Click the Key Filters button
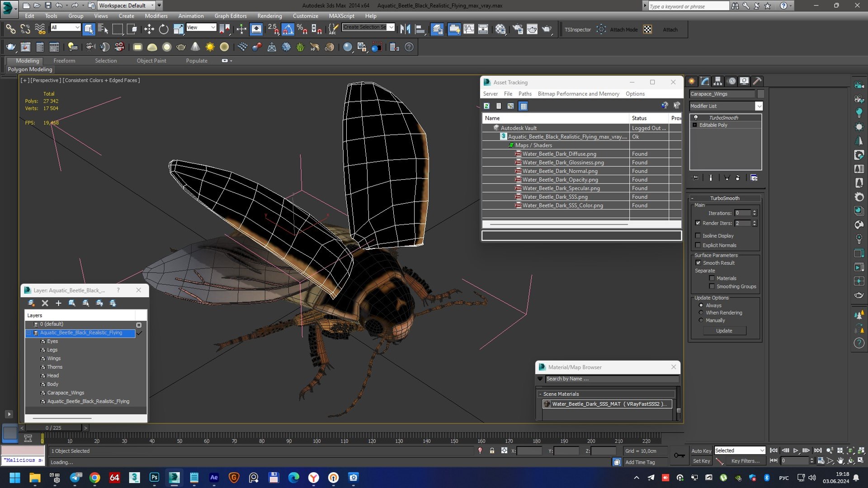The width and height of the screenshot is (868, 488). coord(745,461)
